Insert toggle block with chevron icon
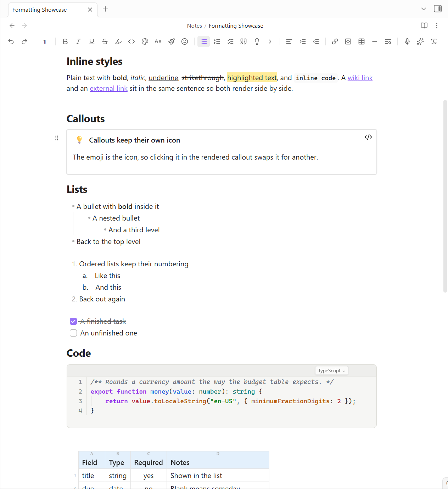Viewport: 448px width, 489px height. coord(270,41)
